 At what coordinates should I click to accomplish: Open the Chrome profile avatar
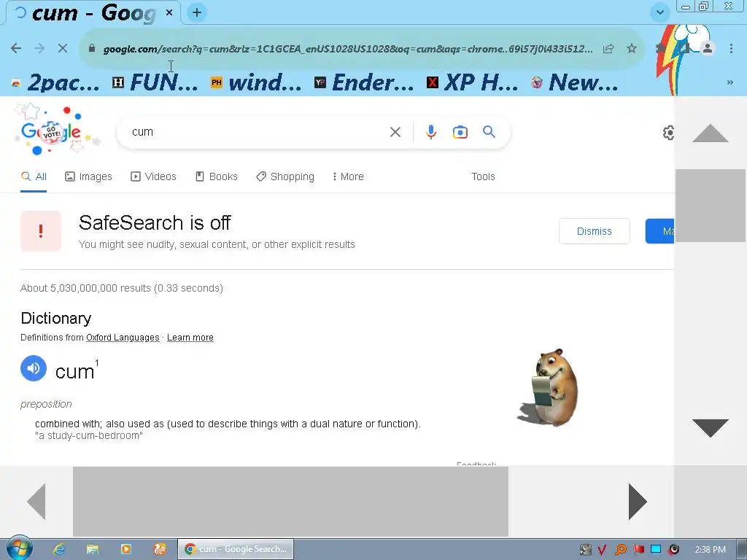point(708,48)
